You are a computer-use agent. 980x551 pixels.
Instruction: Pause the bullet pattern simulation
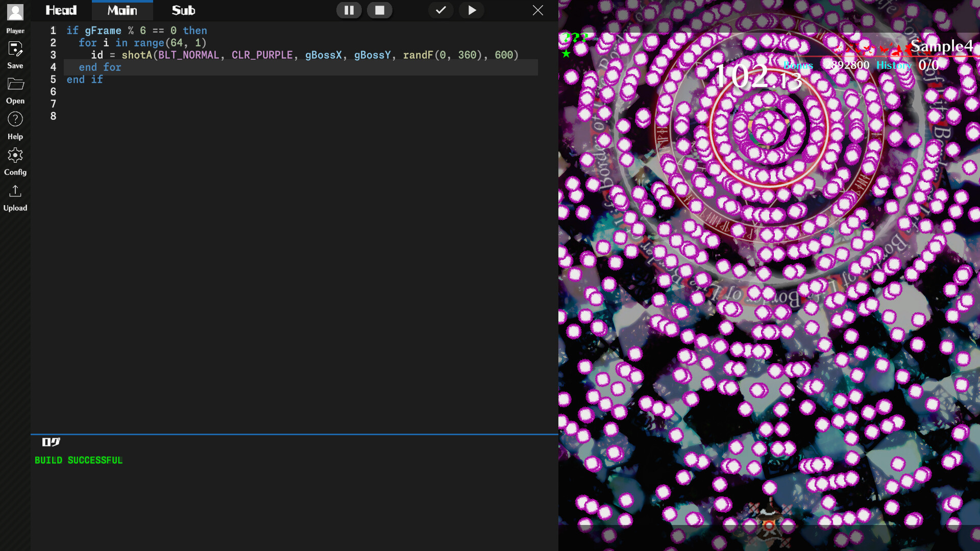tap(349, 10)
